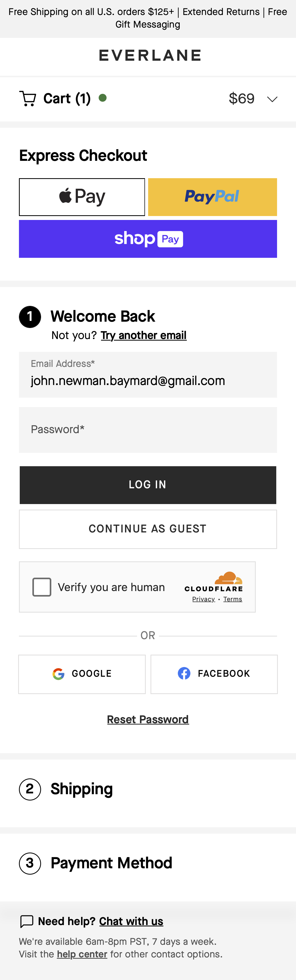The image size is (296, 980).
Task: Expand the cart summary chevron
Action: pyautogui.click(x=272, y=99)
